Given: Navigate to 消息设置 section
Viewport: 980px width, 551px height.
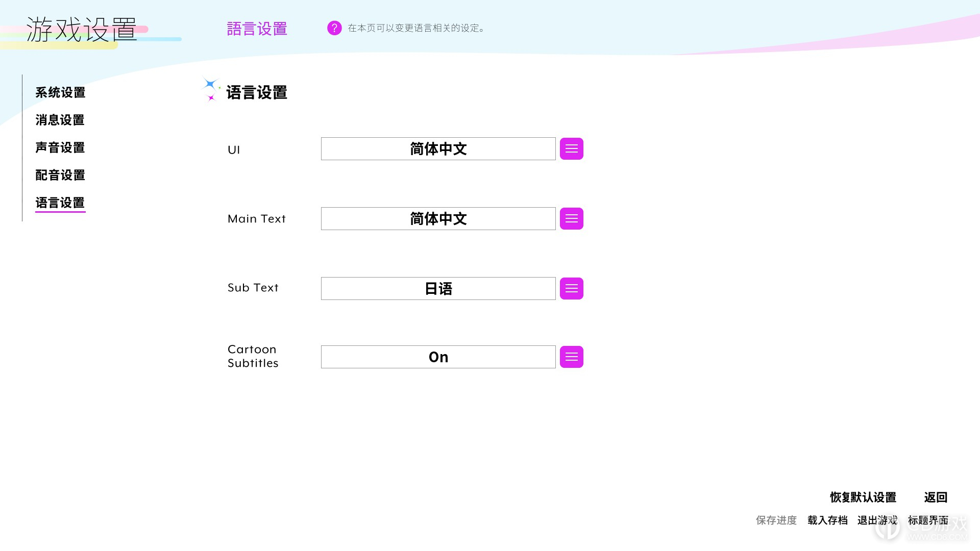Looking at the screenshot, I should pos(59,120).
